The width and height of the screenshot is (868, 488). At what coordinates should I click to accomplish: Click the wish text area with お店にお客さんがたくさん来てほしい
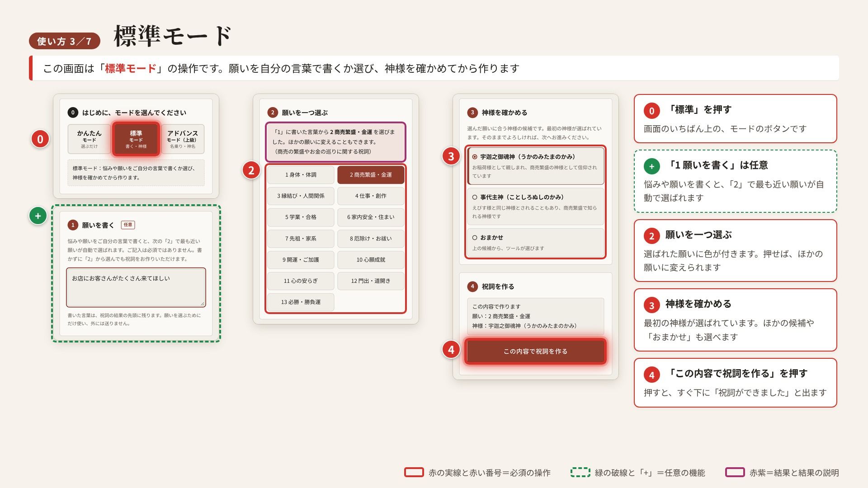pos(136,287)
